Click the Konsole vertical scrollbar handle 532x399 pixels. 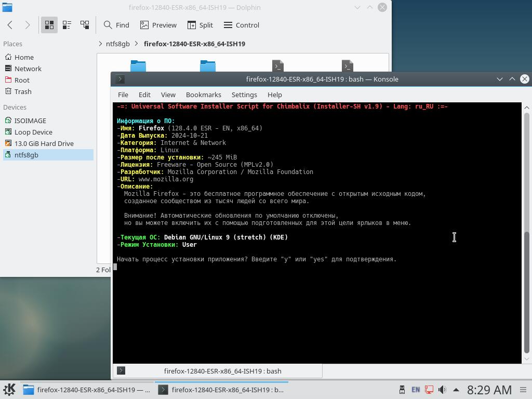[x=526, y=291]
